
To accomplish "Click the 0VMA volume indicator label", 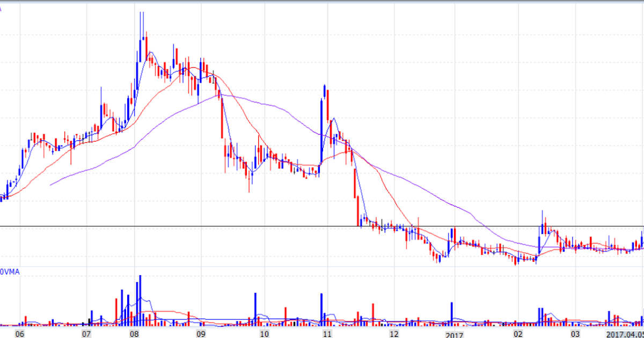I will 11,273.
